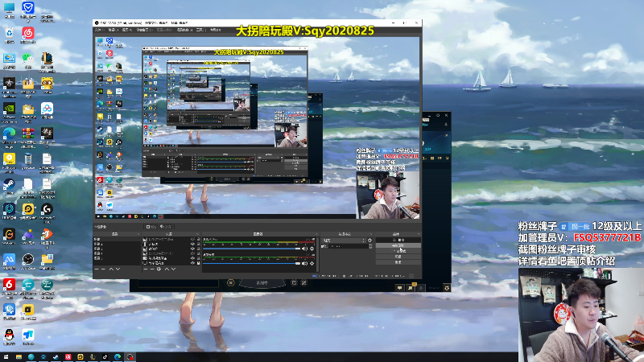Toggle visibility eye of third source row
This screenshot has width=644, height=362.
pyautogui.click(x=192, y=249)
